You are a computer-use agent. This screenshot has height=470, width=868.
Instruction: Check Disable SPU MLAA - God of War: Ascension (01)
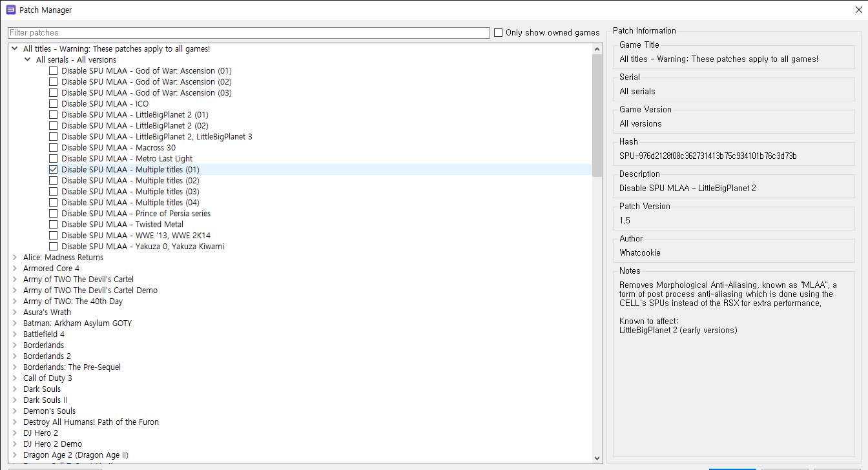click(53, 71)
